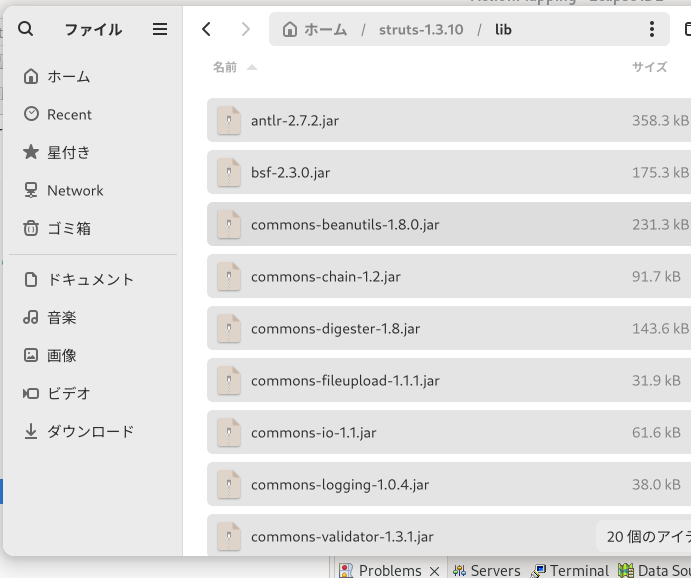Viewport: 691px width, 578px height.
Task: Click the 38.0 kB size value
Action: pos(656,484)
